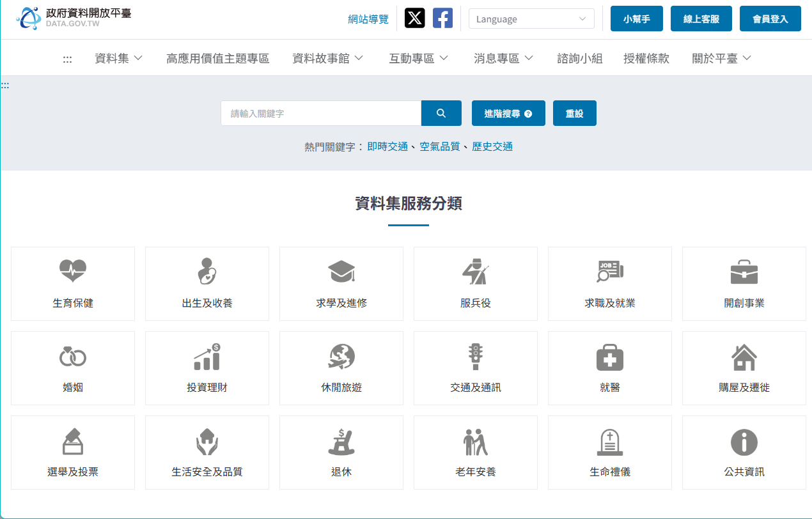
Task: Open the wedding rings icon 婚姻
Action: coord(73,356)
